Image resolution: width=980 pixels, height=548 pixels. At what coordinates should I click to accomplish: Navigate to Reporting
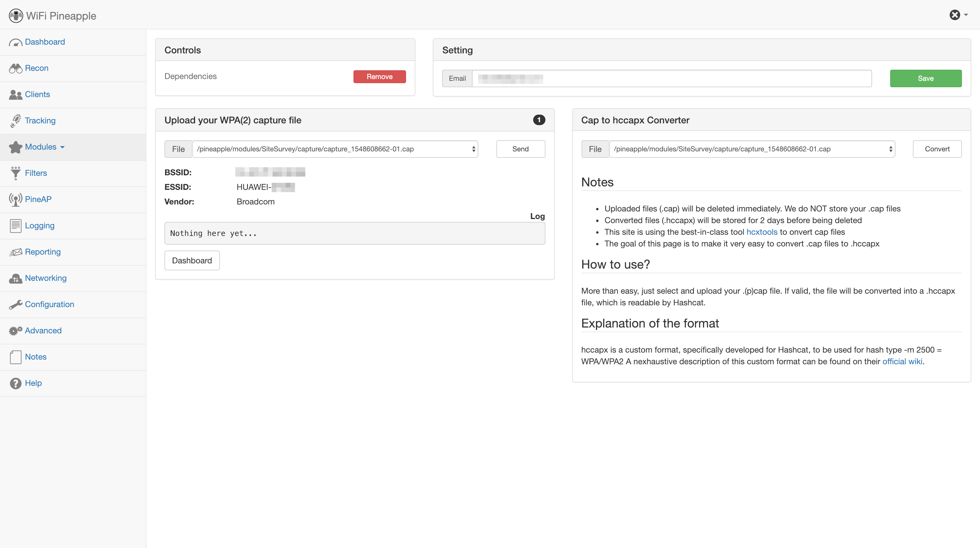pos(43,252)
